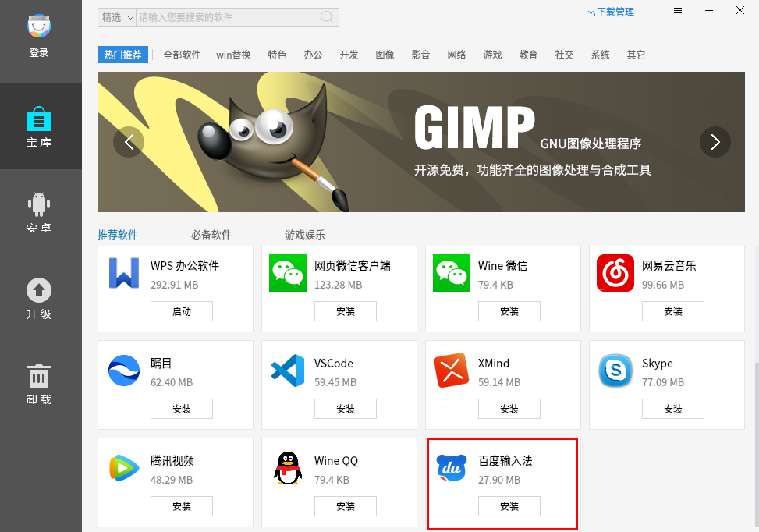Click the VSCode app icon

pos(288,371)
